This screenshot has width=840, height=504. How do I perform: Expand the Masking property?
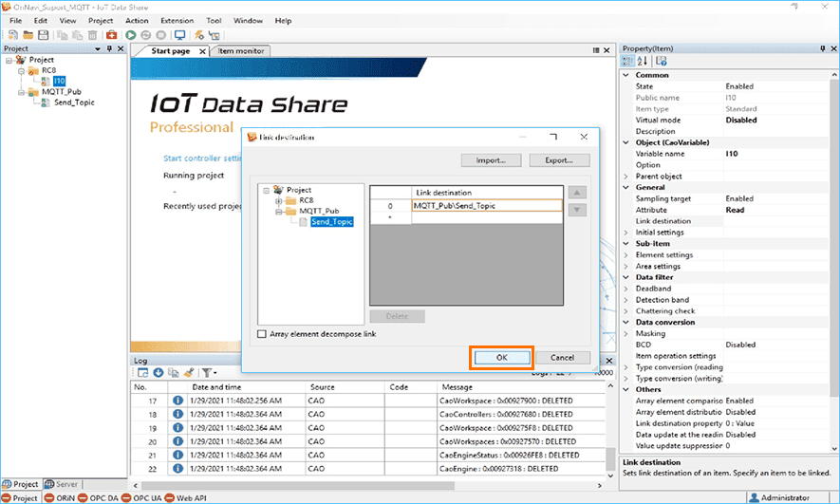625,334
